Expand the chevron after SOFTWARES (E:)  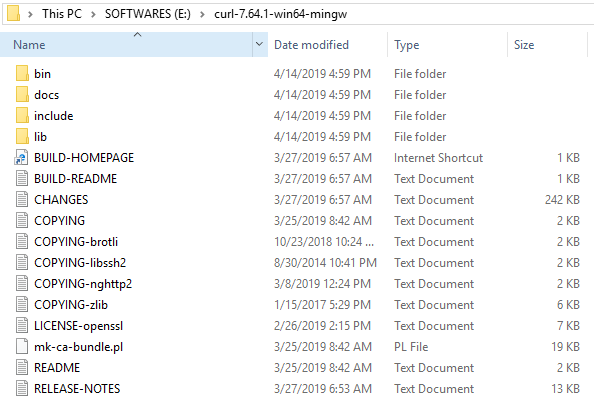[202, 14]
